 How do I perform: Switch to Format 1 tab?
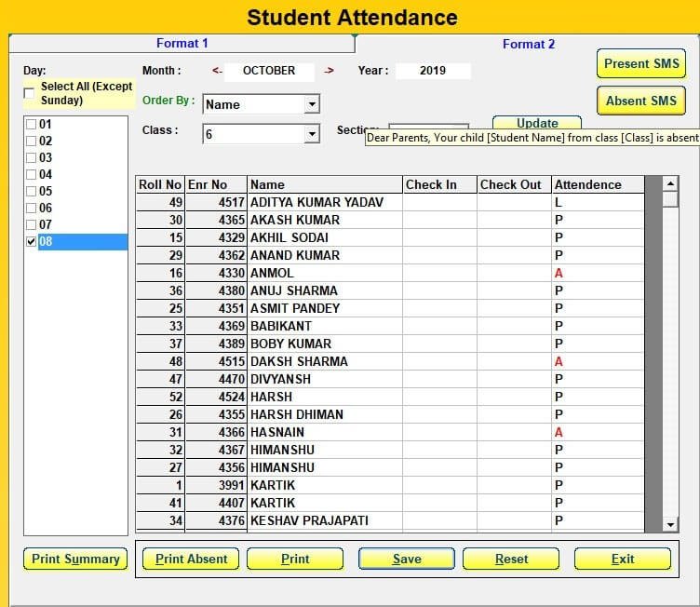(x=182, y=44)
